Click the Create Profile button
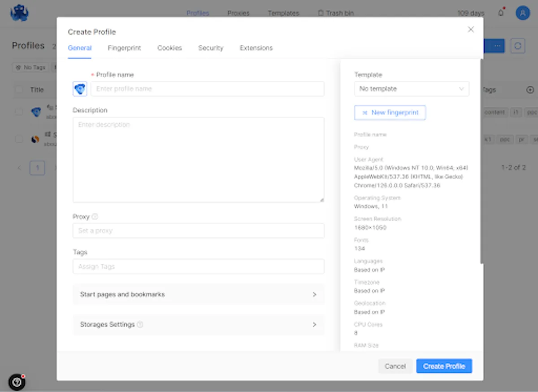 point(444,366)
